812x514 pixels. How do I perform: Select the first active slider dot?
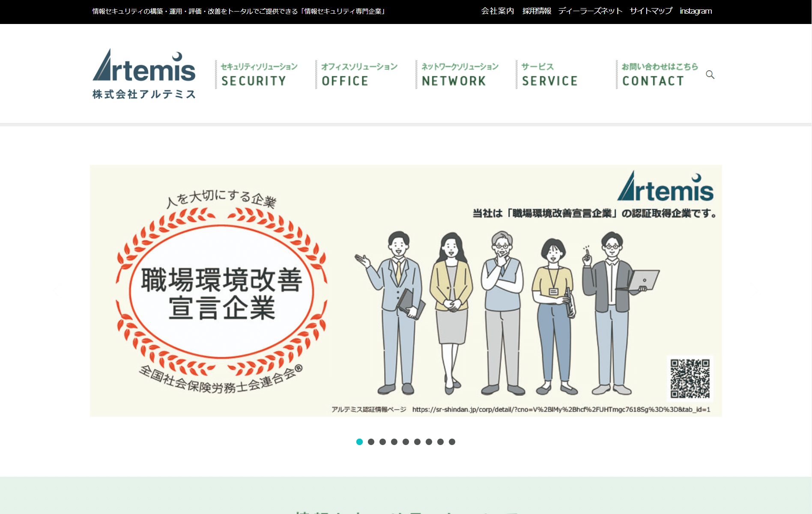coord(359,442)
